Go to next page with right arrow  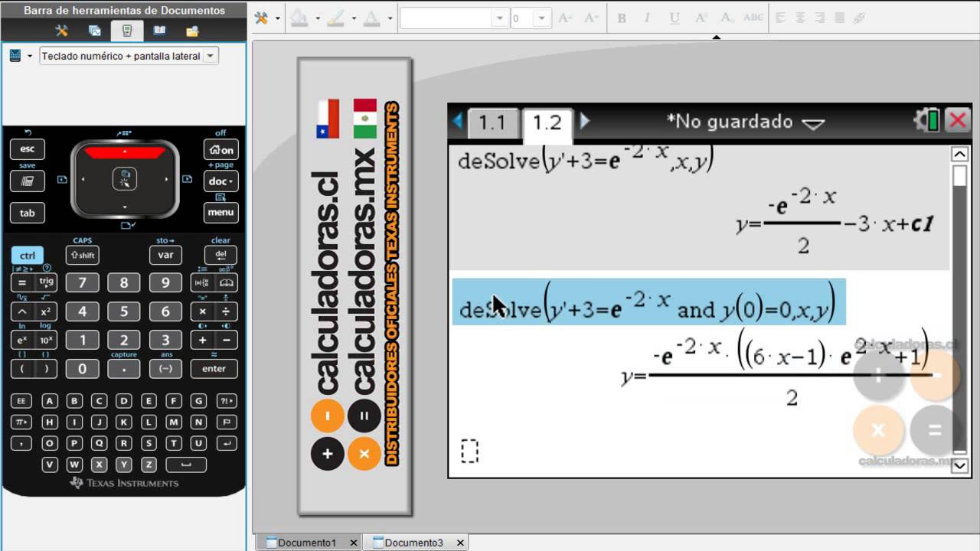585,121
